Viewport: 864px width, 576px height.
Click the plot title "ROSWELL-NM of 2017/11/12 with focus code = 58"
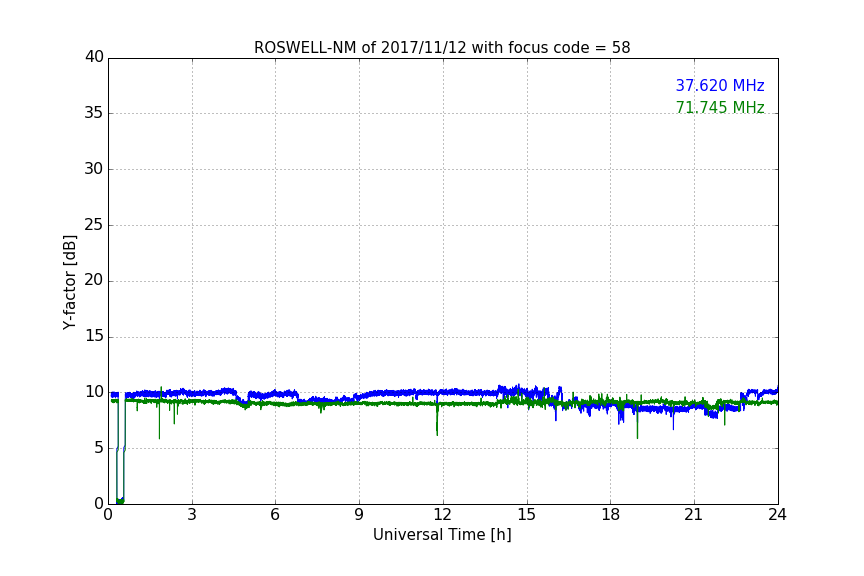[442, 48]
